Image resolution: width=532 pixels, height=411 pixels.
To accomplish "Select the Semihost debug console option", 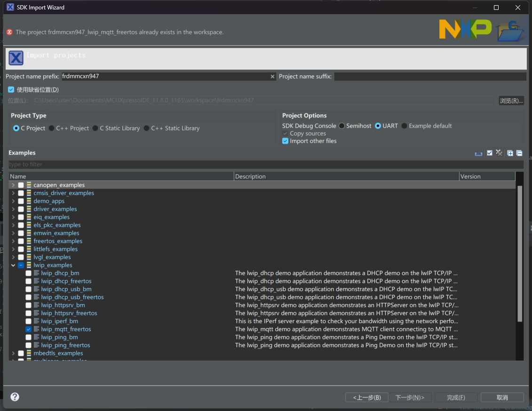I will [x=341, y=126].
